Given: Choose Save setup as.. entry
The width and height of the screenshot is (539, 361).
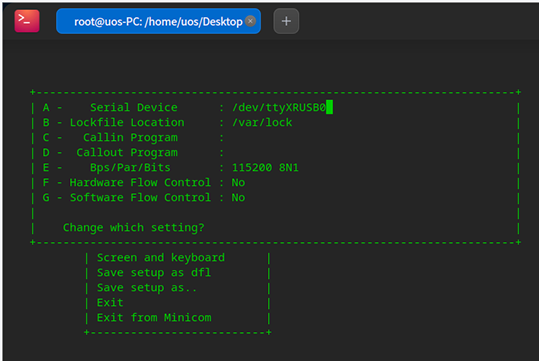Looking at the screenshot, I should pos(147,288).
